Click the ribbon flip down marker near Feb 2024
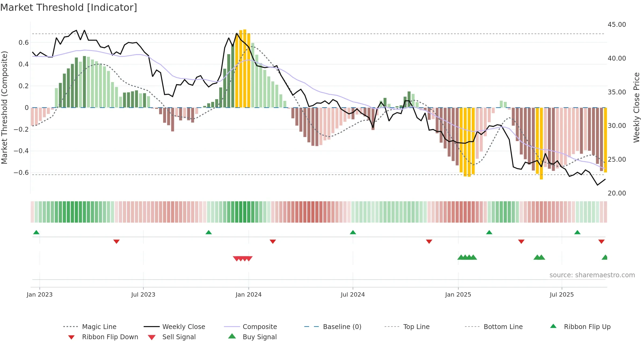The image size is (644, 362). (273, 242)
